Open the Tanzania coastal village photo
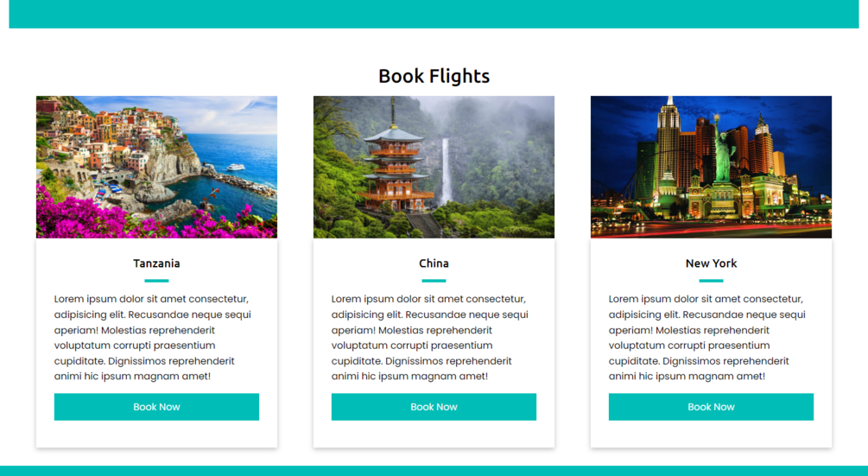The width and height of the screenshot is (868, 476). coord(156,167)
